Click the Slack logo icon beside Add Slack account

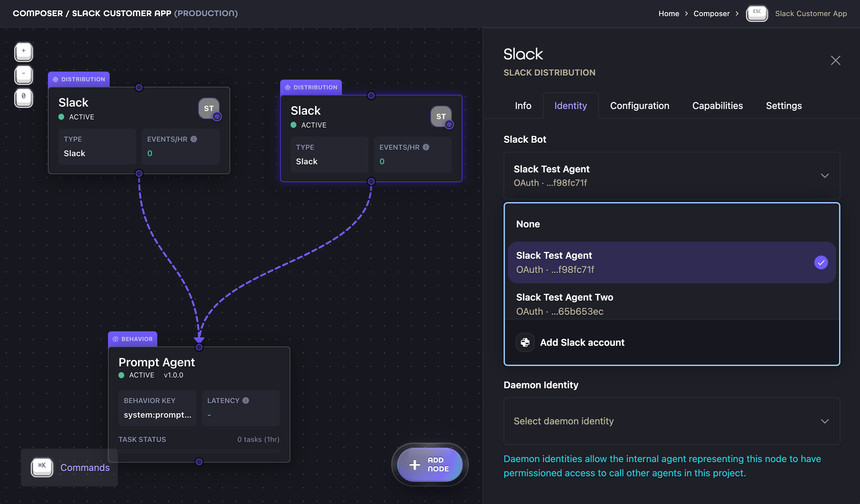tap(525, 342)
